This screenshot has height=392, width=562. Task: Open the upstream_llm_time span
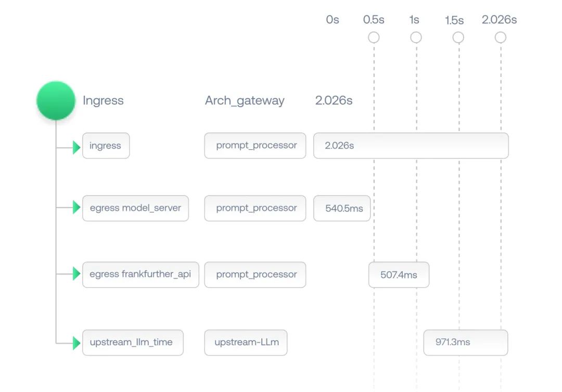(133, 343)
